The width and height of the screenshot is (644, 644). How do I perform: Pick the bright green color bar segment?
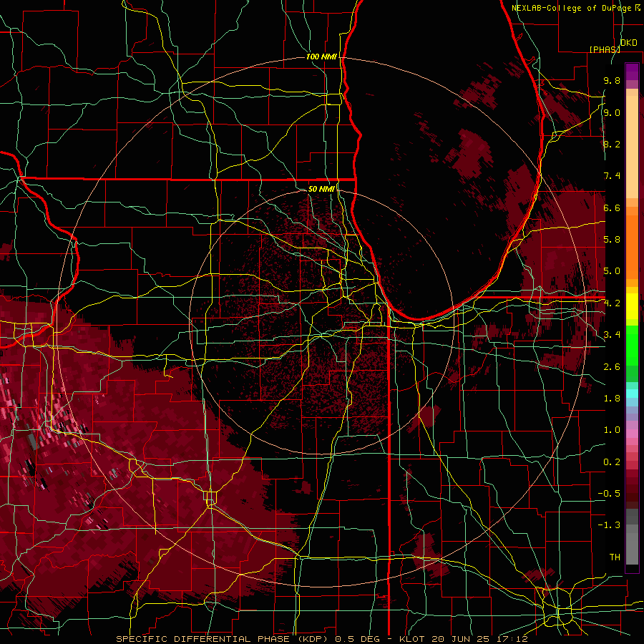[632, 346]
